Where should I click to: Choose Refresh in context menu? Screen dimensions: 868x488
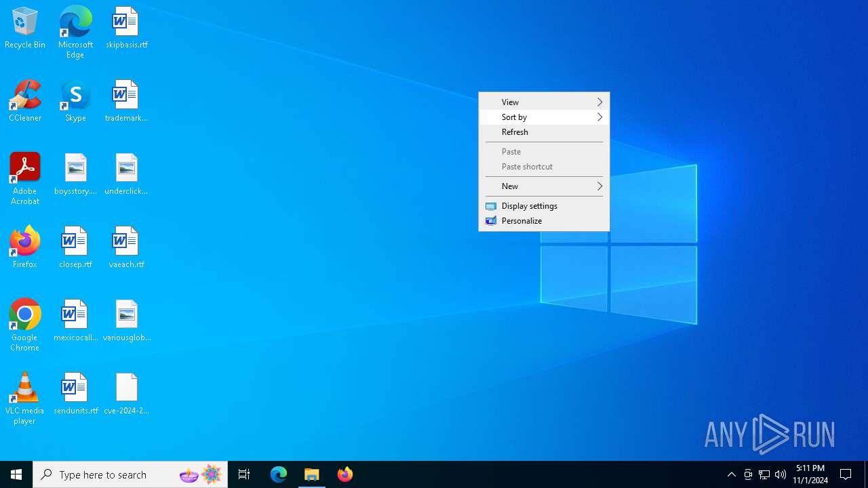pyautogui.click(x=544, y=132)
